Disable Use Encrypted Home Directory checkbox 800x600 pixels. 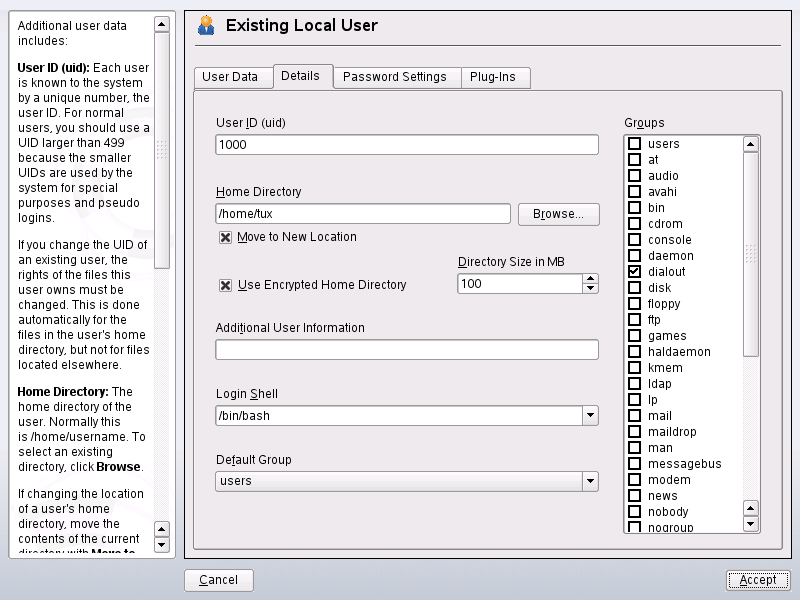(x=226, y=285)
